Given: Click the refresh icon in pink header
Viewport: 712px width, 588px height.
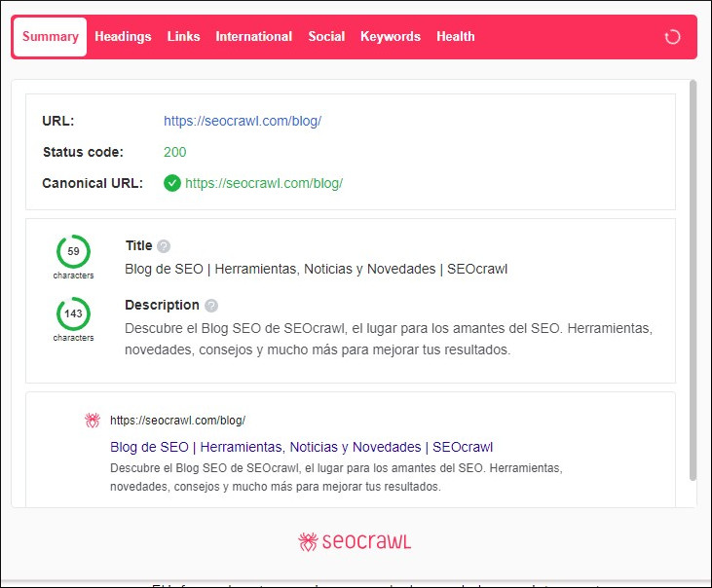Looking at the screenshot, I should tap(672, 37).
